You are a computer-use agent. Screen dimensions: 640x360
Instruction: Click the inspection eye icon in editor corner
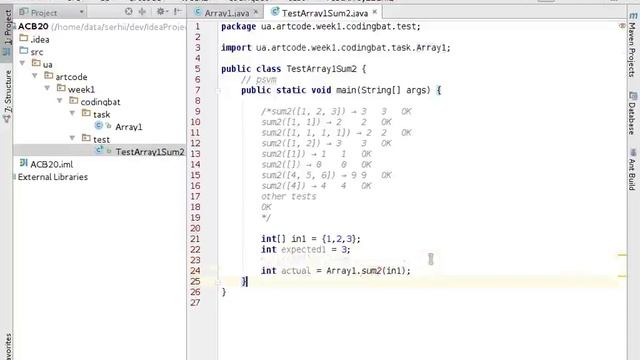(622, 26)
